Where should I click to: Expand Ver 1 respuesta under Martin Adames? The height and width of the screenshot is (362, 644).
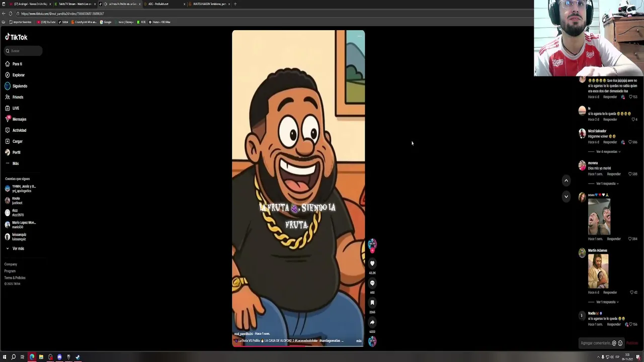click(607, 302)
